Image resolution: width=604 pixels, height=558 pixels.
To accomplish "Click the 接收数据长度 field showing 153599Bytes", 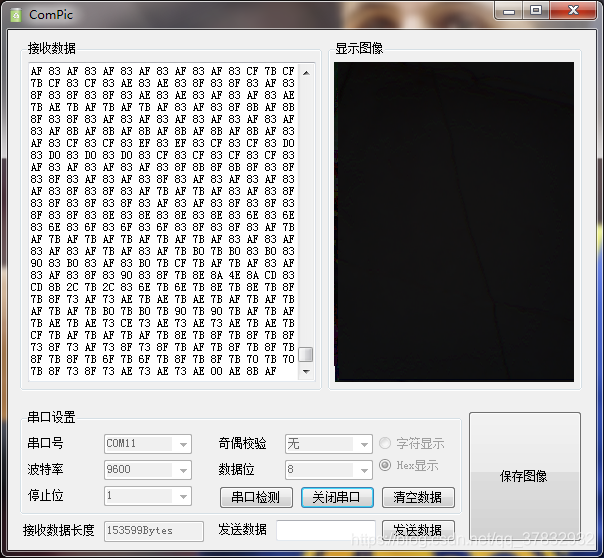I will point(154,531).
